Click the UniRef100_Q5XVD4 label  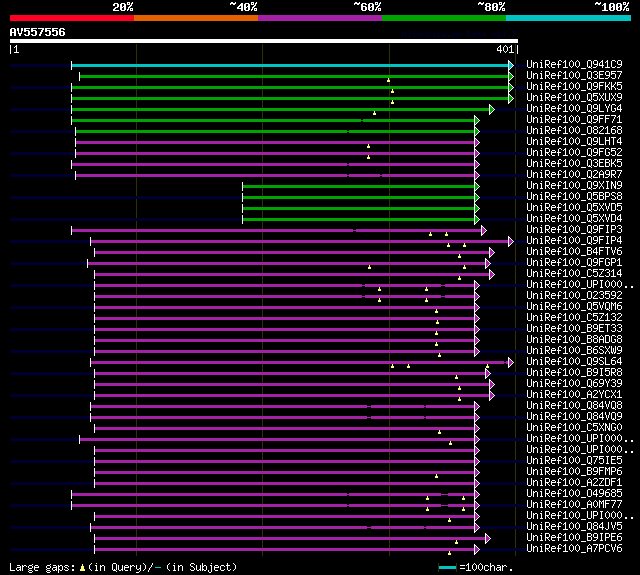pos(574,219)
